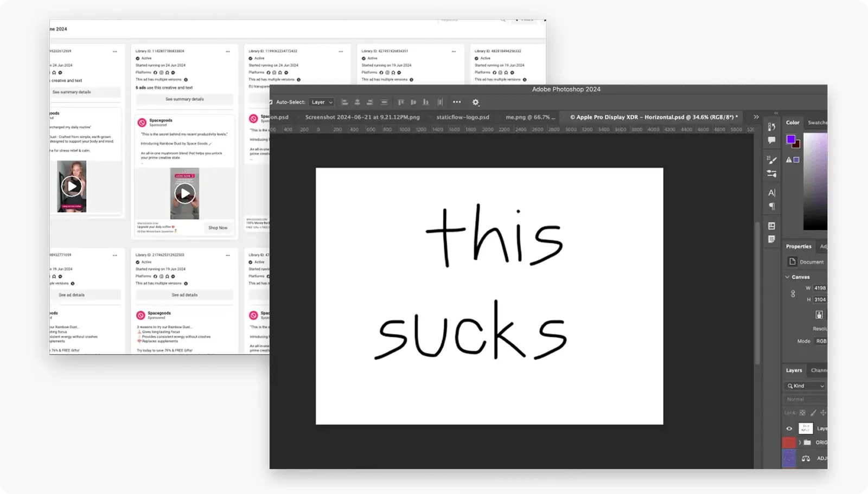868x494 pixels.
Task: Toggle the Auto-Select checkbox
Action: (x=271, y=102)
